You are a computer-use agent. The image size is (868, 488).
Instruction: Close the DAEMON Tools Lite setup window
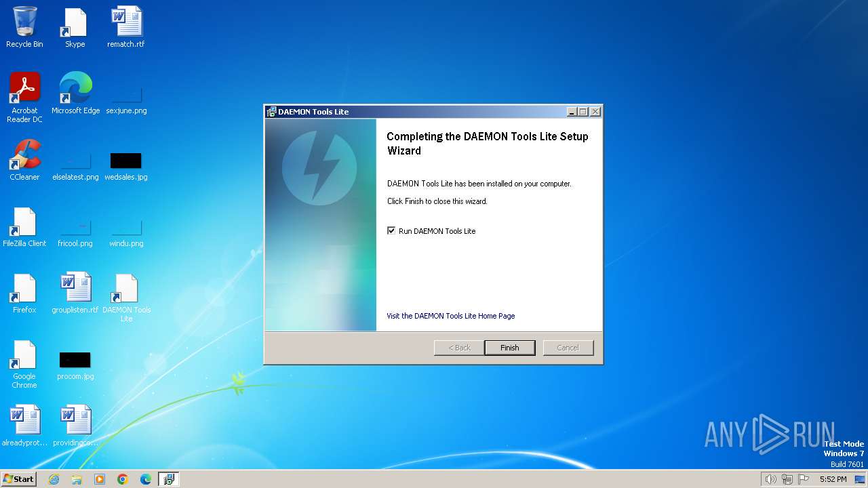click(x=595, y=112)
